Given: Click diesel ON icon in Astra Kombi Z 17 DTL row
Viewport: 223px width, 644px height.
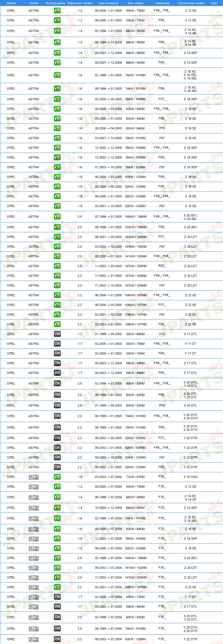Looking at the screenshot, I should pyautogui.click(x=57, y=607).
